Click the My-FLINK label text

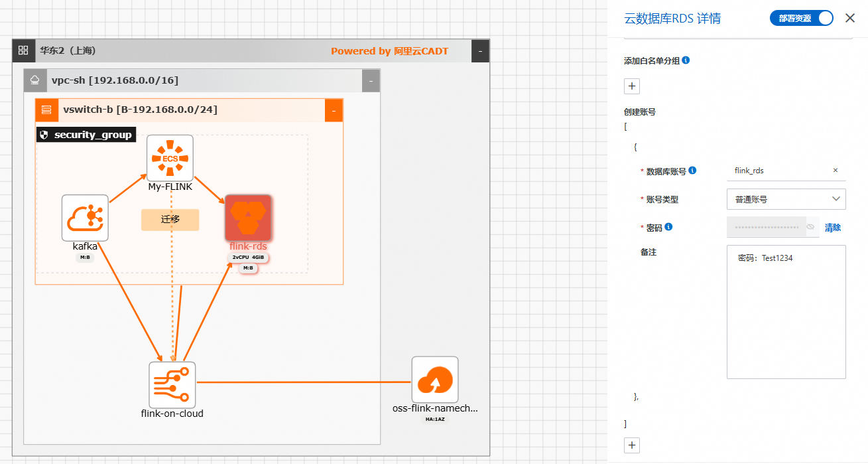[x=170, y=187]
